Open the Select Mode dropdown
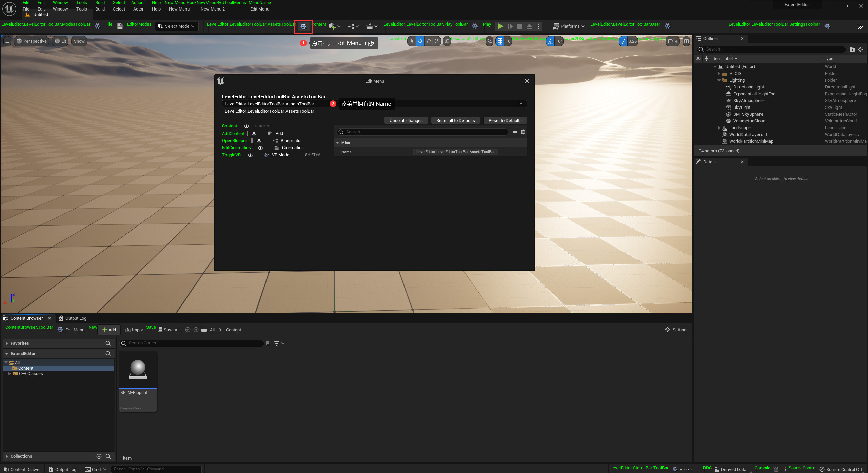Screen dimensions: 868x473 tap(177, 26)
